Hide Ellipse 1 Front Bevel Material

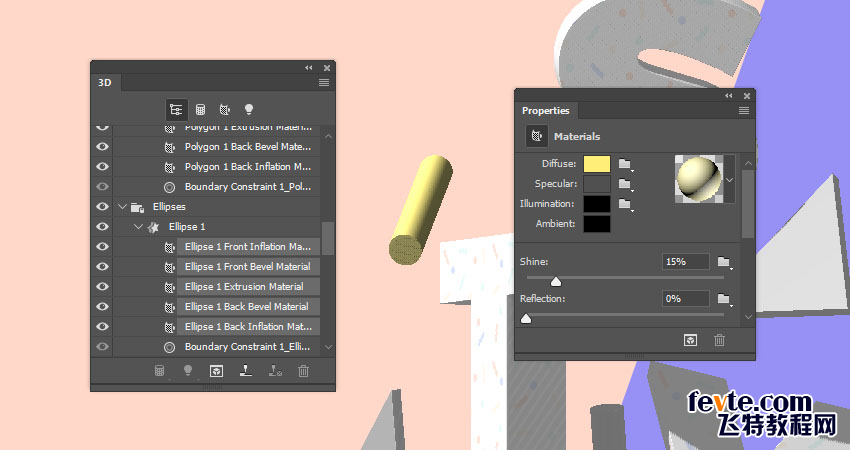point(102,267)
